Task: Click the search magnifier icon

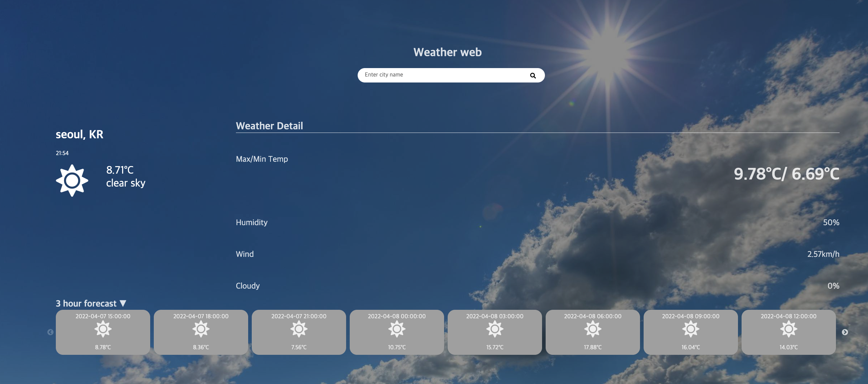Action: pos(533,75)
